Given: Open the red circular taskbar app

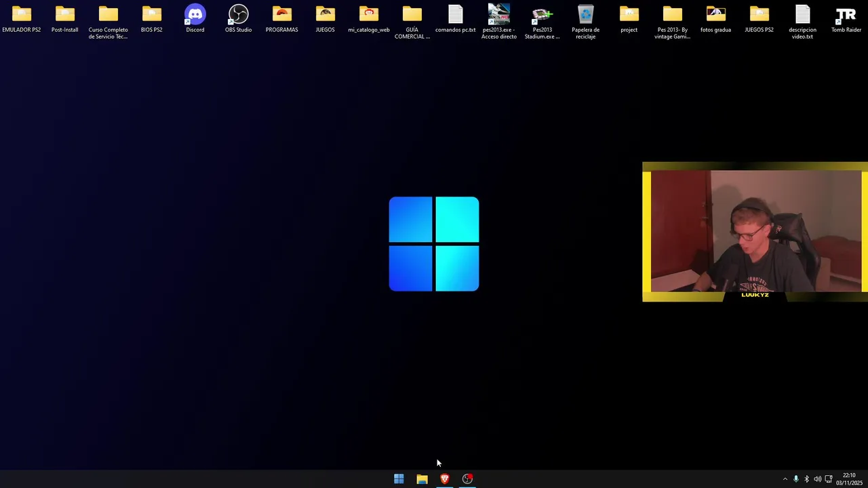Looking at the screenshot, I should [467, 479].
